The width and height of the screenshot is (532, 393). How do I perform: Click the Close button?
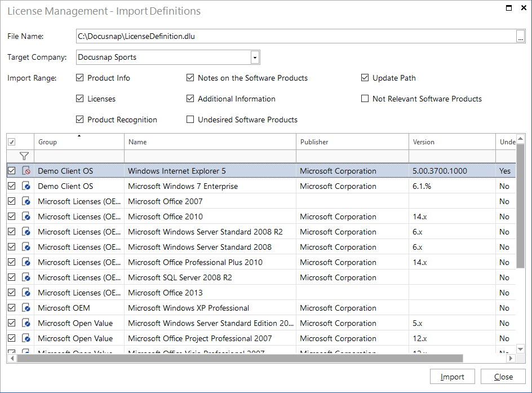click(x=503, y=377)
